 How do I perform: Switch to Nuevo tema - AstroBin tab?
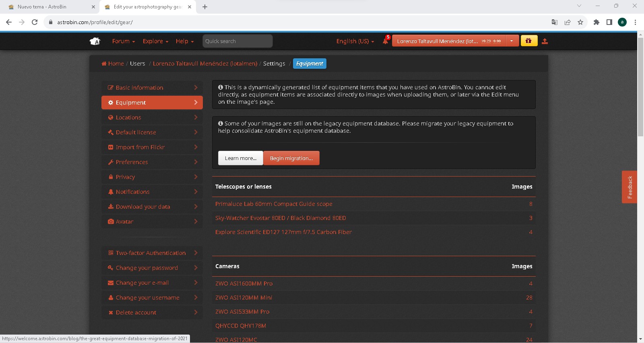(42, 7)
